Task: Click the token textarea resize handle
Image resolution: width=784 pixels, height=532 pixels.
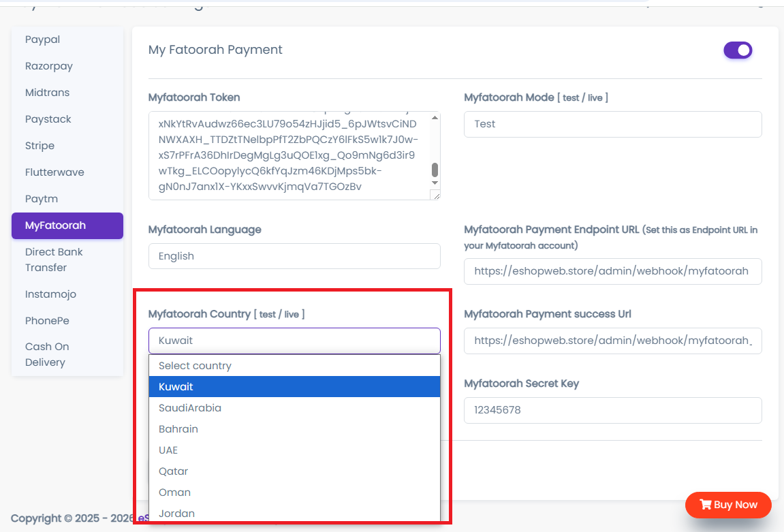Action: [x=437, y=196]
